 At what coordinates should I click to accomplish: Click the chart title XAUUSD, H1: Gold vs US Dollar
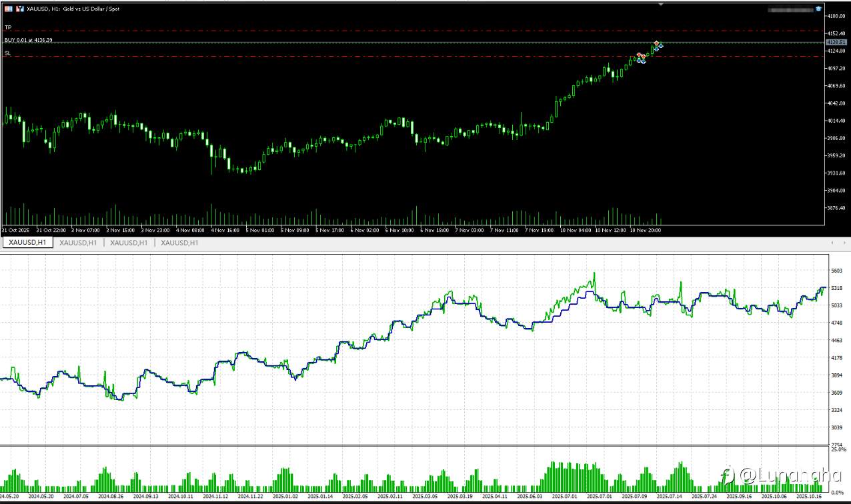click(72, 9)
